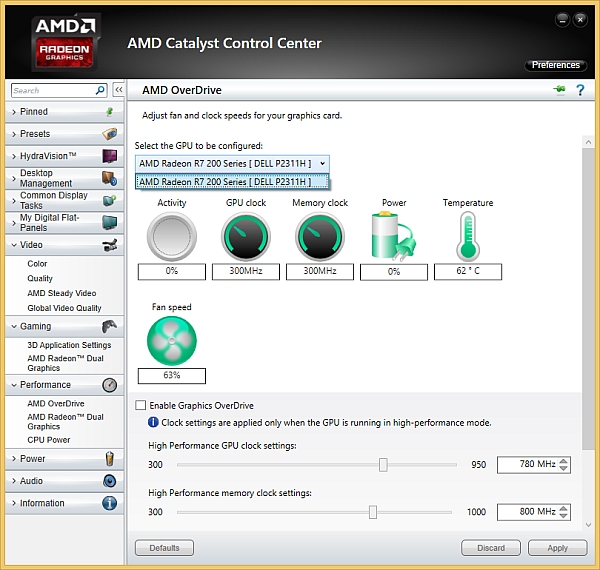The height and width of the screenshot is (570, 600).
Task: Click the Fan speed gauge icon
Action: click(x=172, y=340)
